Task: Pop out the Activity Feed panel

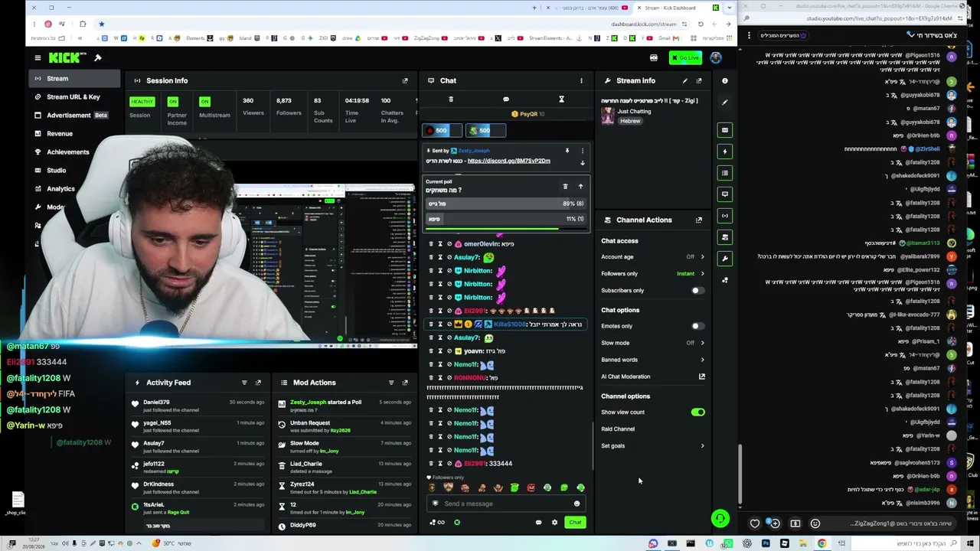Action: click(x=258, y=383)
